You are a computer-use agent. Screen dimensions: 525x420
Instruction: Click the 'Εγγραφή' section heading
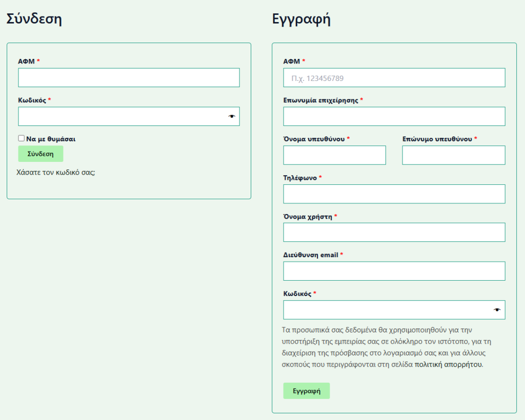(x=301, y=19)
